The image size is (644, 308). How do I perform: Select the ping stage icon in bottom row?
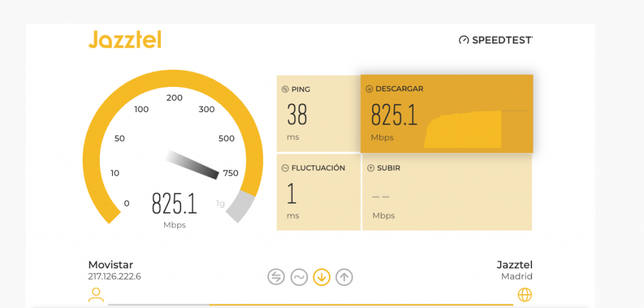point(276,277)
